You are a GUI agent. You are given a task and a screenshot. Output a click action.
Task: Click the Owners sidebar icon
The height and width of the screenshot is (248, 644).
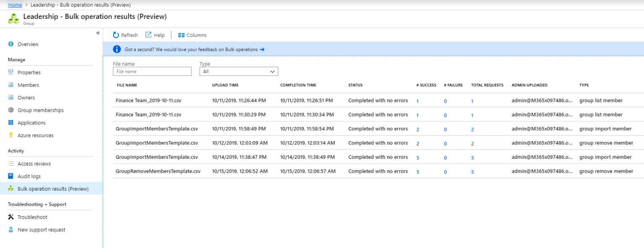(12, 97)
